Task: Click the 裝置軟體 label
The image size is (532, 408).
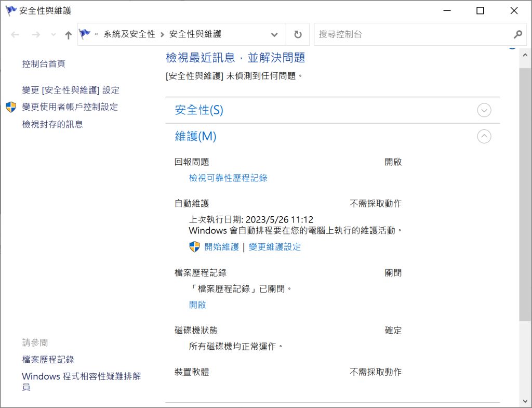Action: click(x=192, y=372)
